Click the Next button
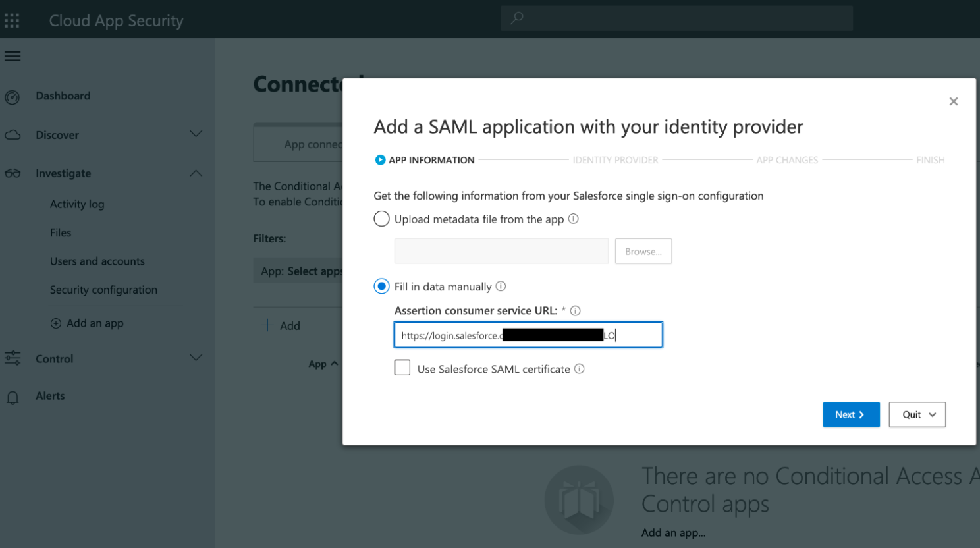 [850, 415]
